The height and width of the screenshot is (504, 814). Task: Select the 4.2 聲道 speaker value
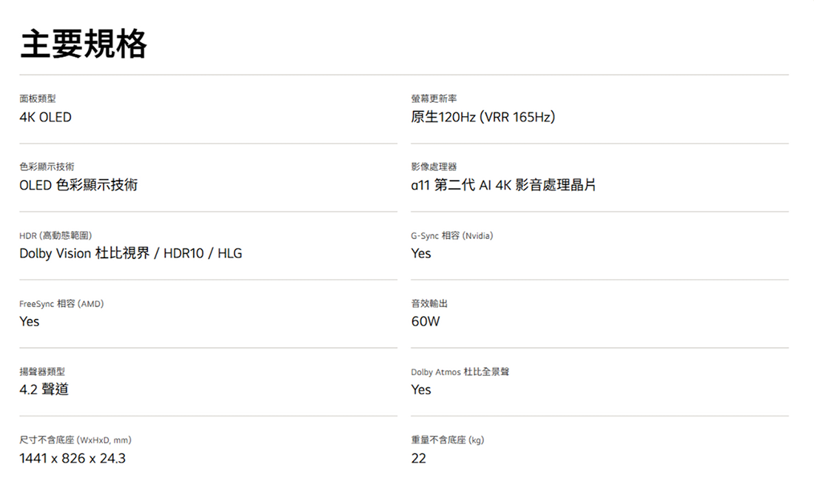pyautogui.click(x=44, y=389)
